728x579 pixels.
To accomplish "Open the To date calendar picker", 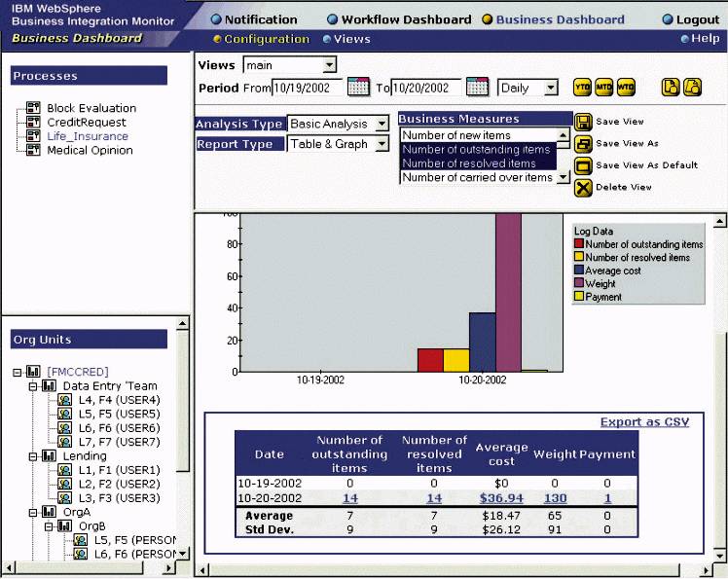I will point(477,88).
